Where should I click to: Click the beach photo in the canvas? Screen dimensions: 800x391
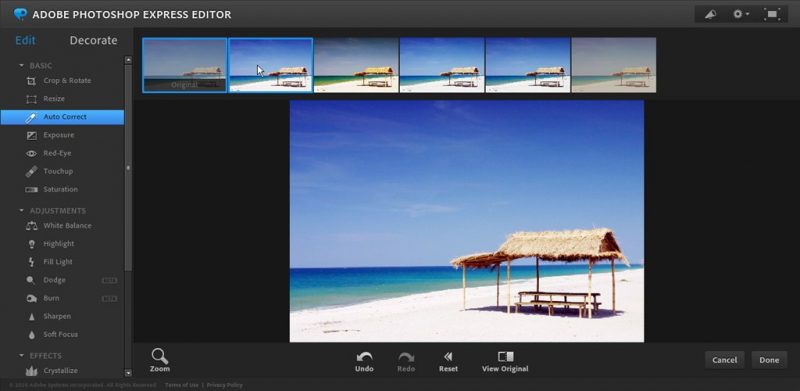[x=467, y=221]
